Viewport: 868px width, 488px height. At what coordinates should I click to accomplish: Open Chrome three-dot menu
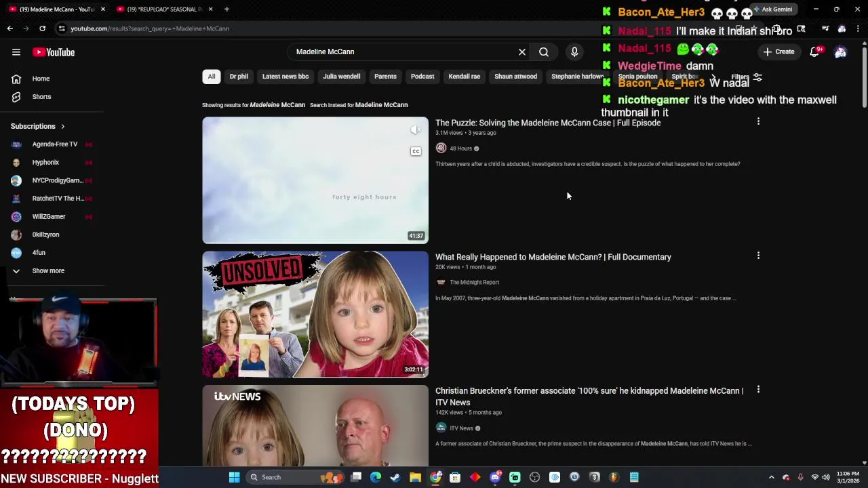(x=858, y=28)
